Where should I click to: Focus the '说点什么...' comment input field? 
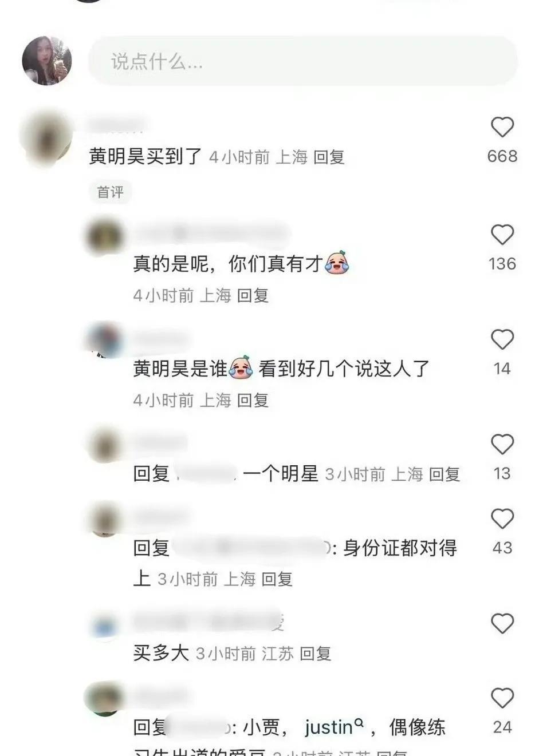[302, 61]
